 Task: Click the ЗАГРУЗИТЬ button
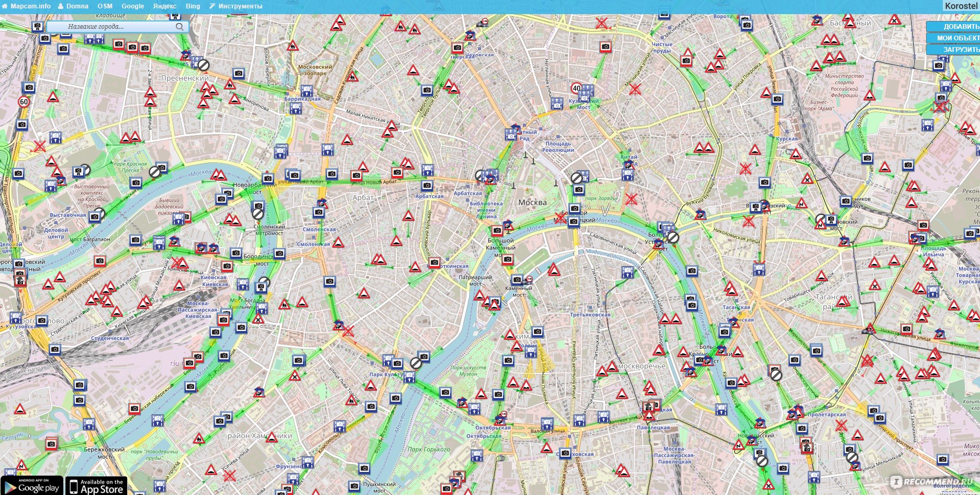954,49
